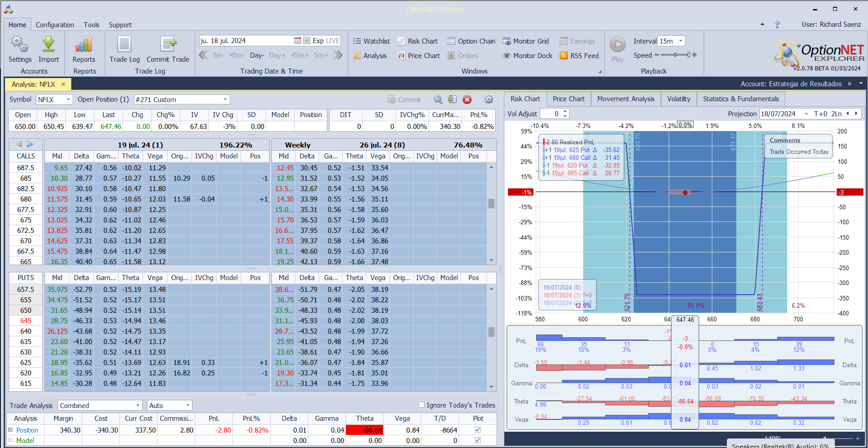The height and width of the screenshot is (448, 868).
Task: Expand the Position row in Trade Analysis
Action: coord(10,430)
